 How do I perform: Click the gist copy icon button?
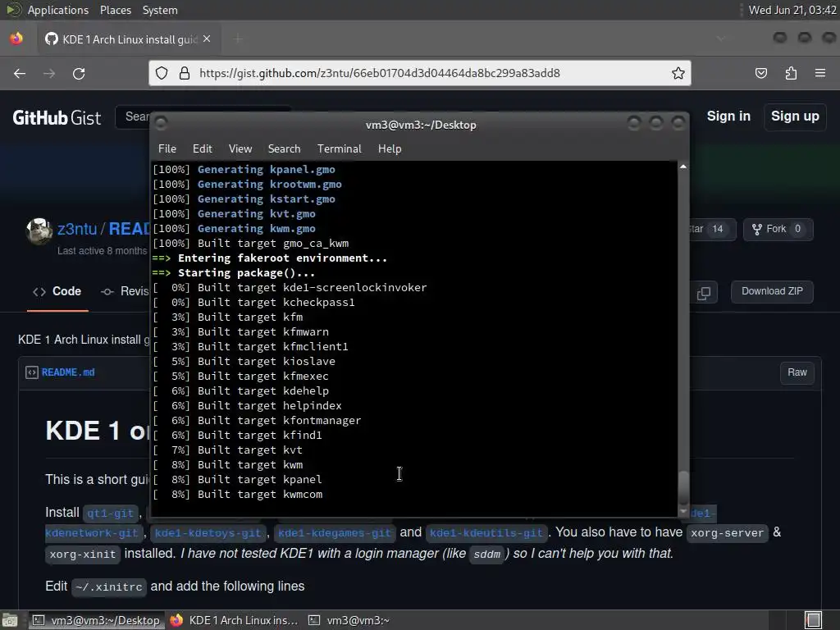pos(703,293)
